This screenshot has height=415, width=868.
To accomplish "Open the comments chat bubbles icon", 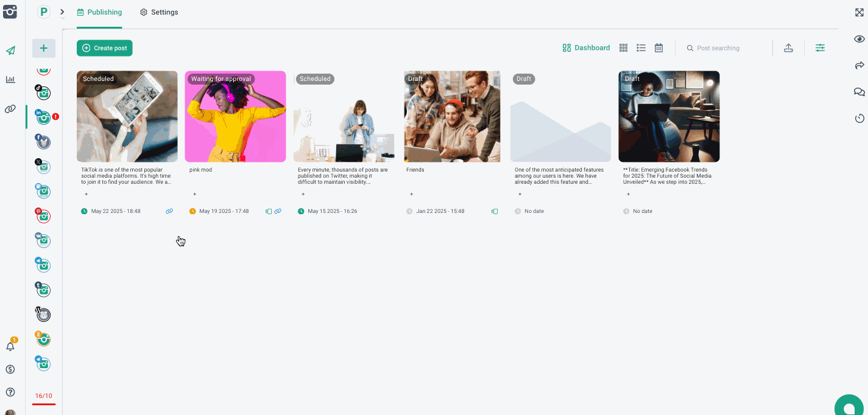I will [x=859, y=92].
